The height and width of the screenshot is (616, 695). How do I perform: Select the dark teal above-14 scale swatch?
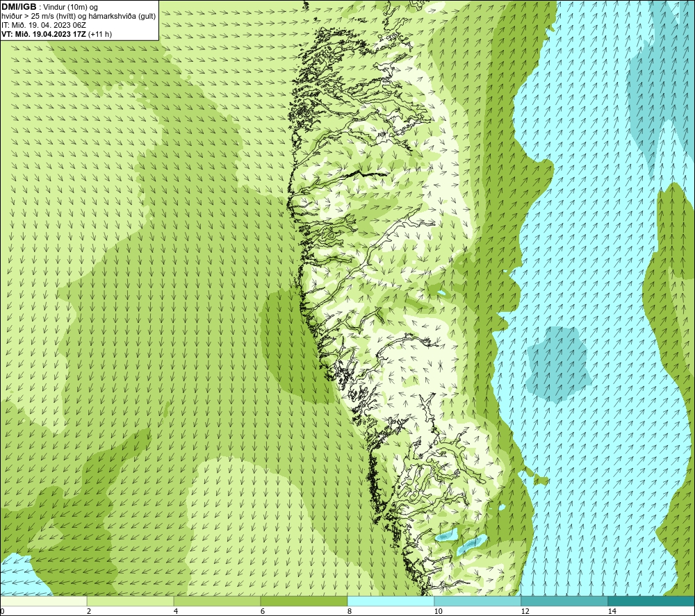[x=652, y=601]
